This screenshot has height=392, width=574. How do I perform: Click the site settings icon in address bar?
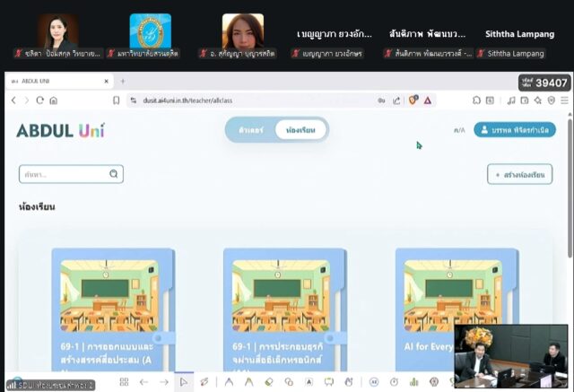[134, 100]
